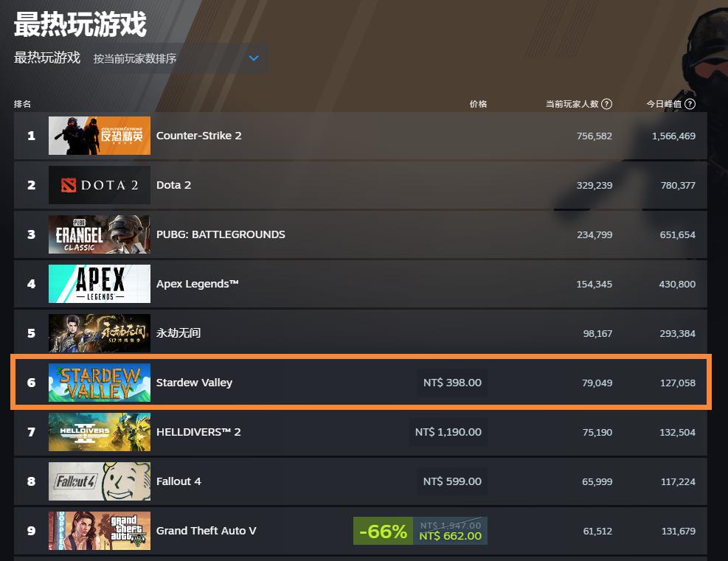Open Apex Legends logo thumbnail
The width and height of the screenshot is (728, 561).
click(100, 284)
